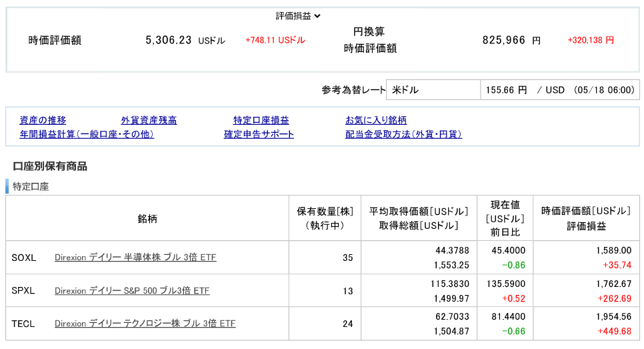644x349 pixels.
Task: Go to 外貨資産残高 page
Action: [149, 121]
